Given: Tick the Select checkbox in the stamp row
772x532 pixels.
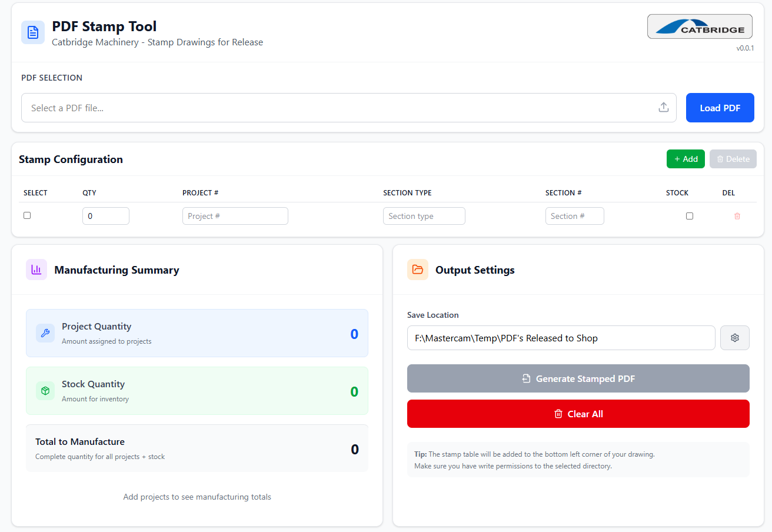Looking at the screenshot, I should click(x=27, y=215).
